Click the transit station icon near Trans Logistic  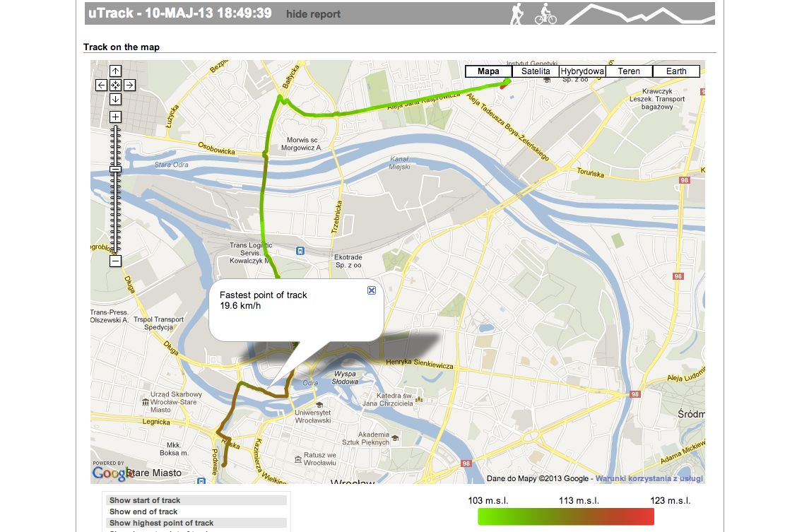click(x=300, y=251)
